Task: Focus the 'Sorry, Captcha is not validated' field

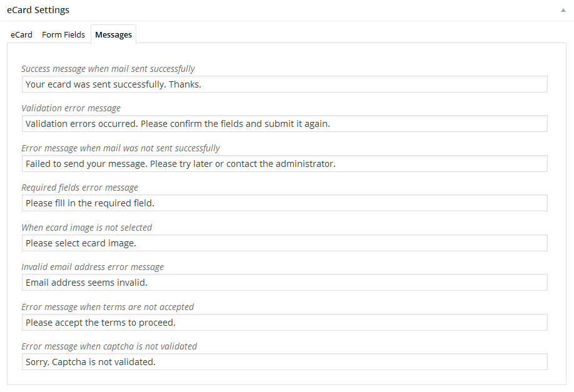Action: click(284, 362)
